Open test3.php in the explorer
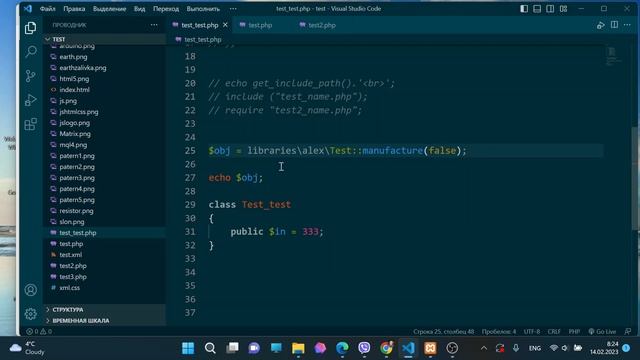 [73, 277]
